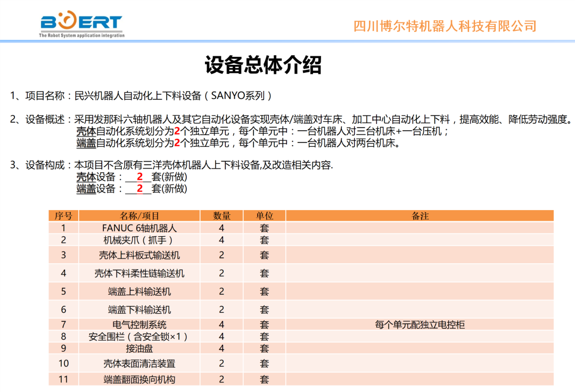Click the 壳体设备 2套(新做) line
The width and height of the screenshot is (575, 392).
point(132,177)
